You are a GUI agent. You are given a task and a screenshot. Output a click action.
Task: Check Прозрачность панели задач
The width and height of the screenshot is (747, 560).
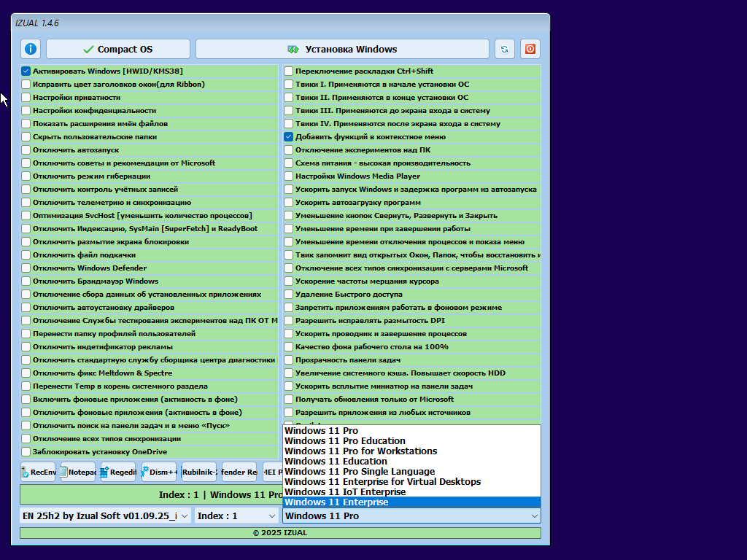288,360
